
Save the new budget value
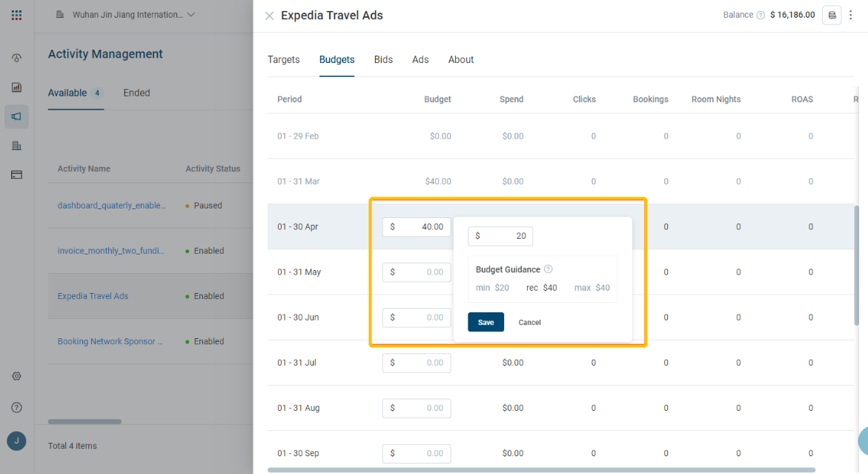[486, 322]
